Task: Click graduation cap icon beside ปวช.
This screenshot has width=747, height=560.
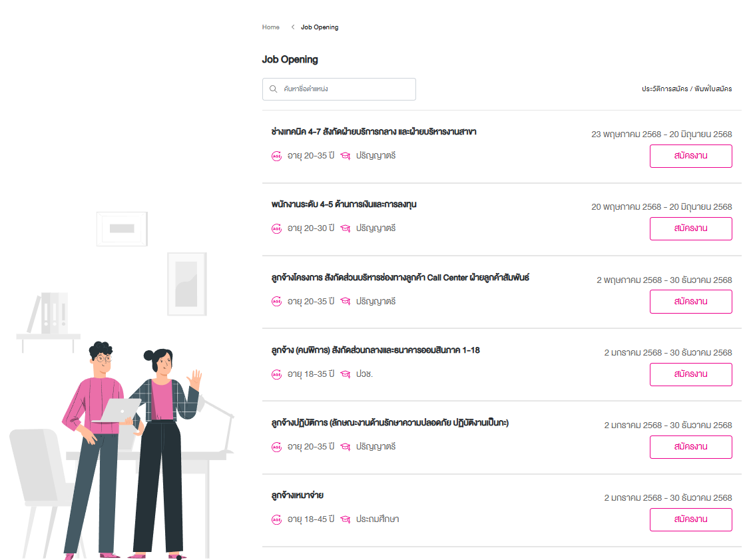Action: point(346,374)
